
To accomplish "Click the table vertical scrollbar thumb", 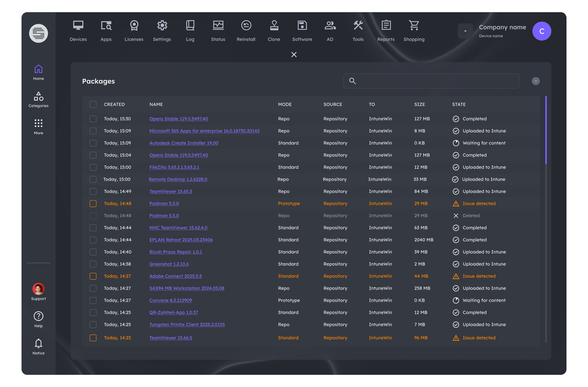I will (546, 130).
